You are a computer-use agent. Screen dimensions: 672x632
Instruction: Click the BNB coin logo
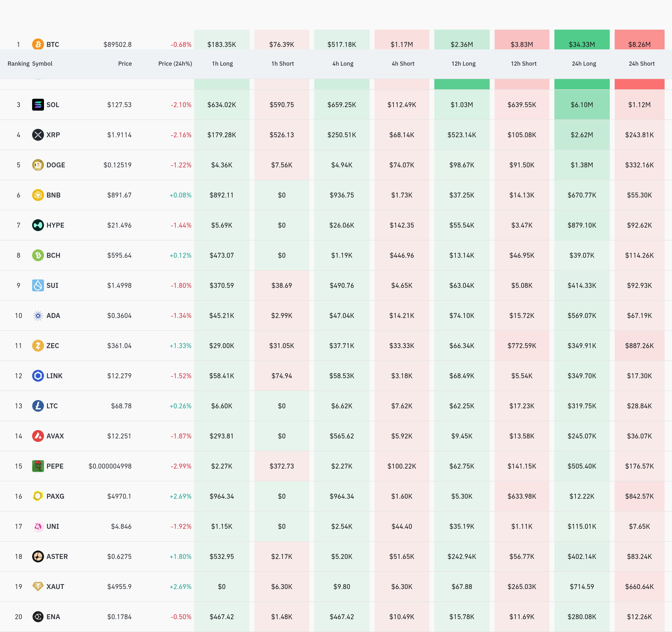38,195
